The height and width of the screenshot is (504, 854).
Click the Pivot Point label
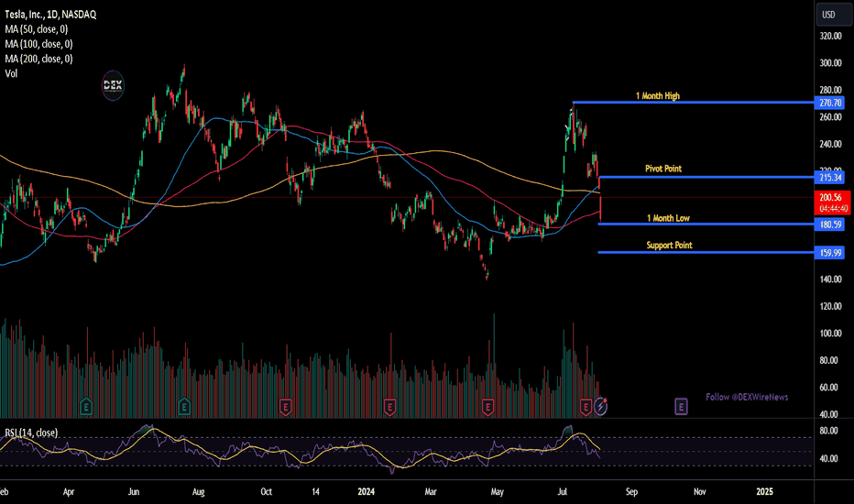pyautogui.click(x=663, y=169)
